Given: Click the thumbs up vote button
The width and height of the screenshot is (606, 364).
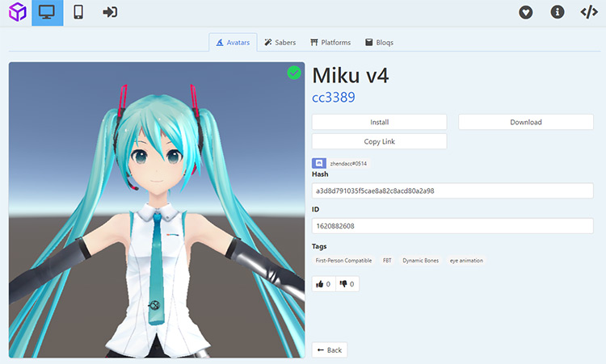Looking at the screenshot, I should tap(323, 284).
